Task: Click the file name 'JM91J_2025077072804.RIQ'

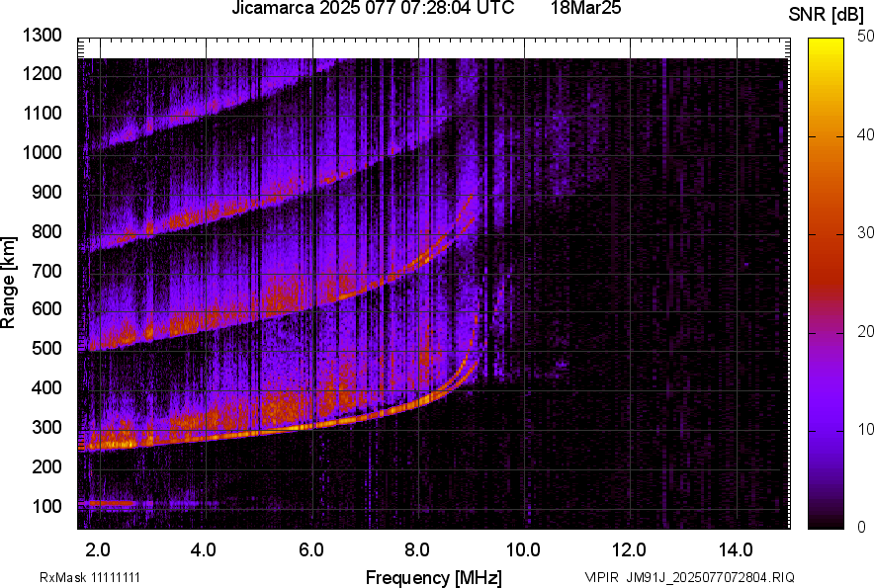Action: (x=710, y=577)
